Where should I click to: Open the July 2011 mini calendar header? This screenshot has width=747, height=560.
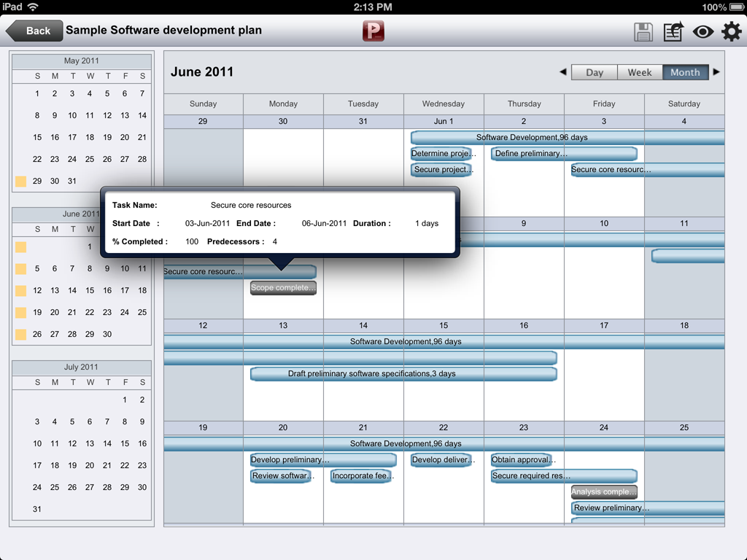[x=81, y=367]
